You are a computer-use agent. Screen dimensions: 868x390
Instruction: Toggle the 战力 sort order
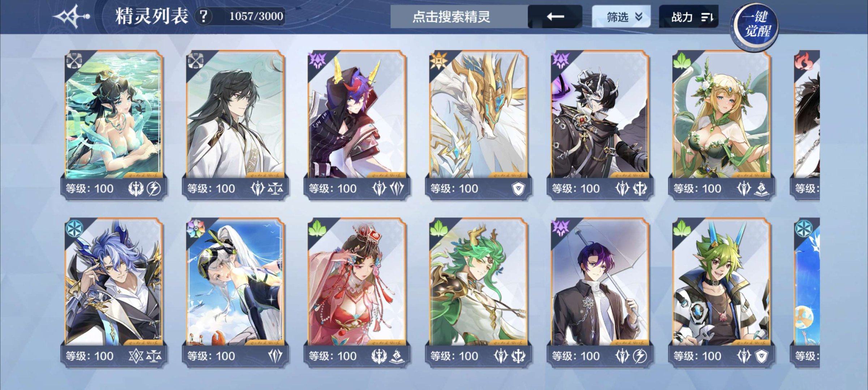[x=689, y=17]
